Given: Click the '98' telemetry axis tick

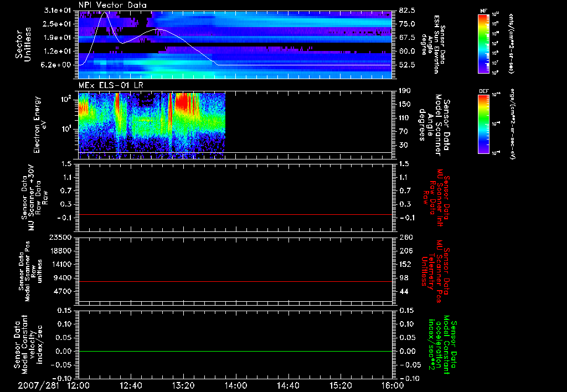Looking at the screenshot, I should 404,278.
